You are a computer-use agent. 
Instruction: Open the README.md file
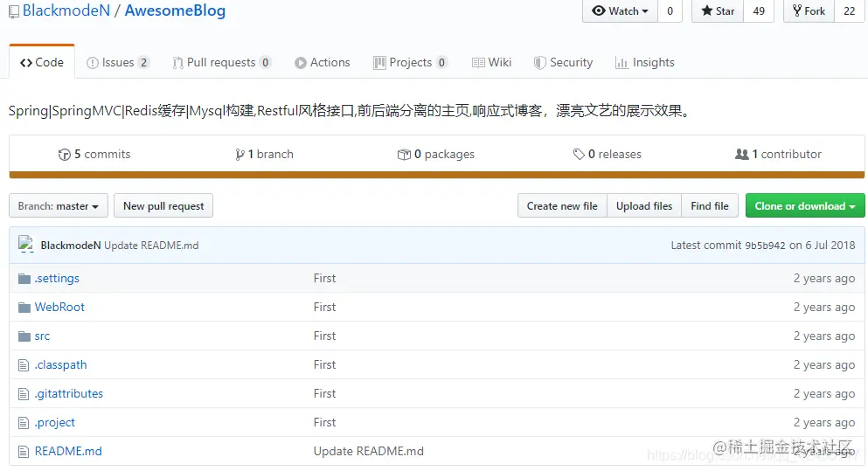[x=68, y=451]
